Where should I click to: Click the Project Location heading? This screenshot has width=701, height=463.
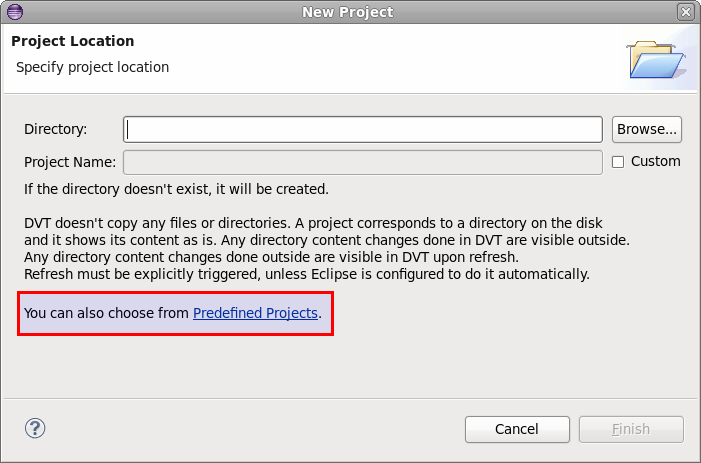point(72,41)
